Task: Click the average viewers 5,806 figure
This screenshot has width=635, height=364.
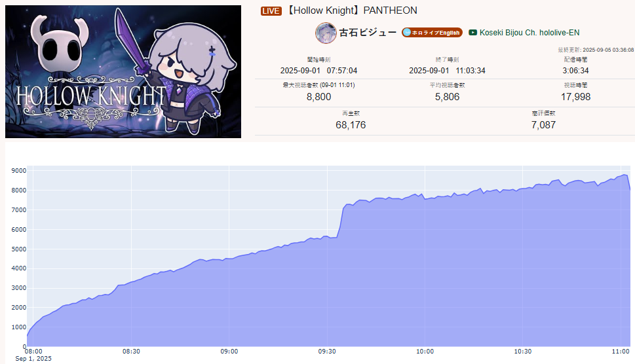Action: coord(447,97)
